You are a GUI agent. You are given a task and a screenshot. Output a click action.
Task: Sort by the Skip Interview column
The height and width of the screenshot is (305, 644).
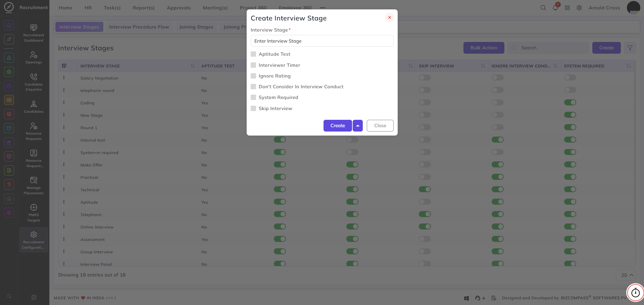[483, 66]
